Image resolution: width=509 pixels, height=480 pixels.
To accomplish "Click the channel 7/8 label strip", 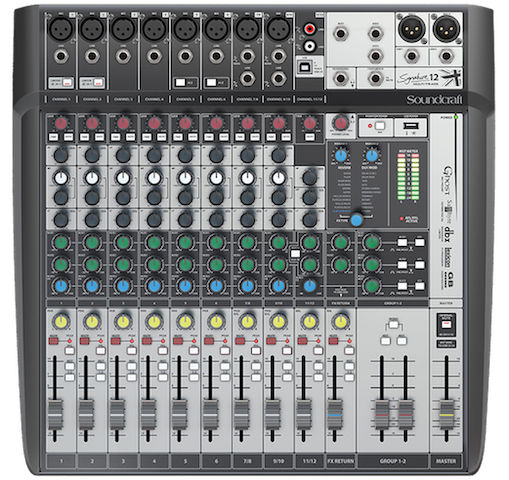I will (247, 461).
